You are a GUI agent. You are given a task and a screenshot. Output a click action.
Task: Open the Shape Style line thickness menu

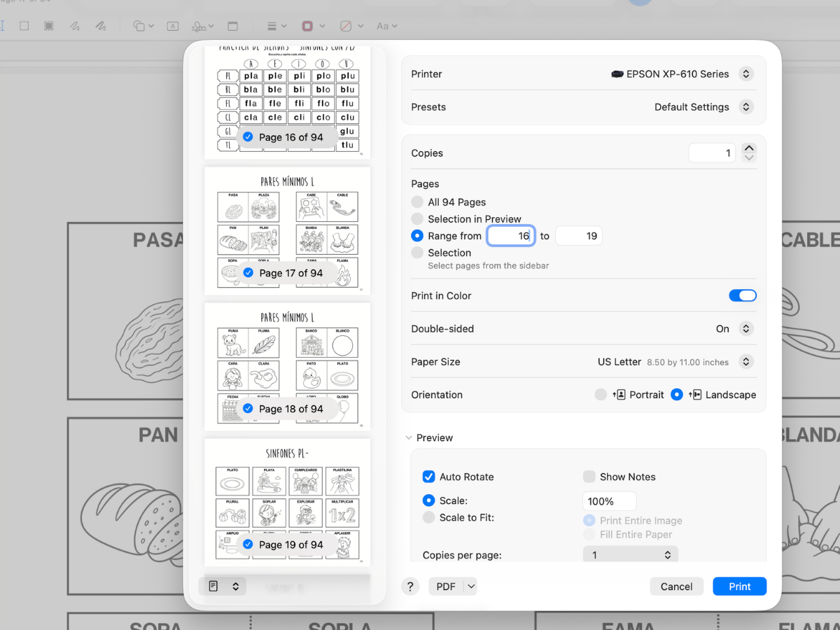click(x=277, y=26)
